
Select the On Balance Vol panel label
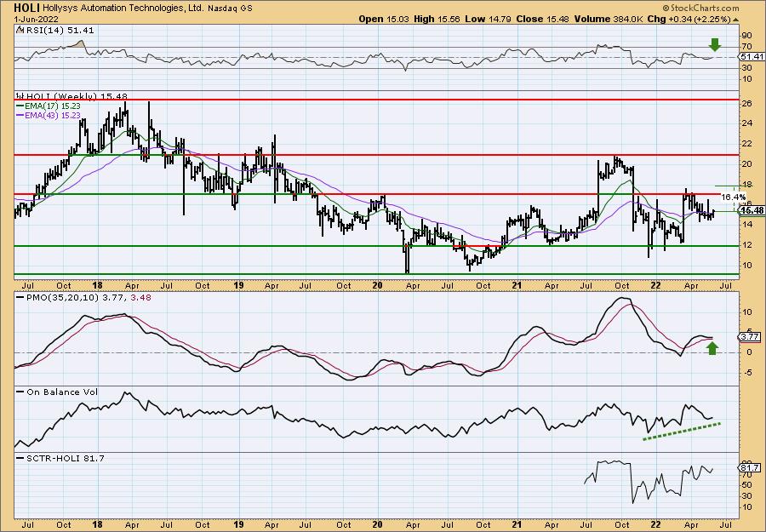(61, 392)
